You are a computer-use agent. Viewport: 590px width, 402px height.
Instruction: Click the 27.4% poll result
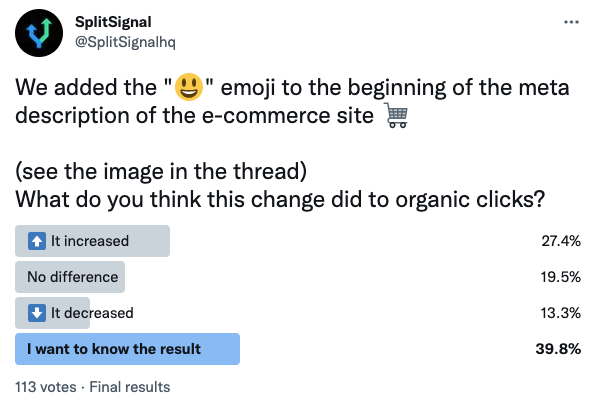tap(561, 241)
